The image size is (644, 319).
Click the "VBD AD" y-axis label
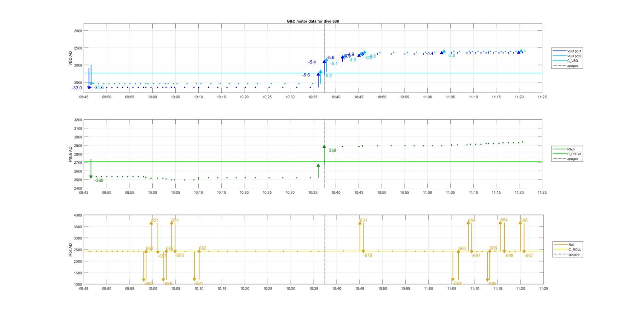tap(71, 58)
